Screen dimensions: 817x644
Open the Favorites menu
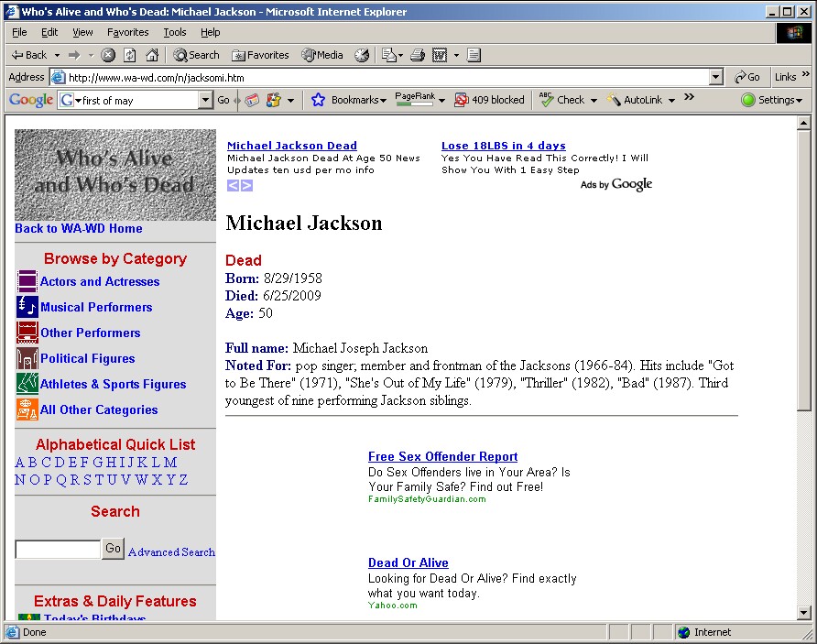coord(127,32)
